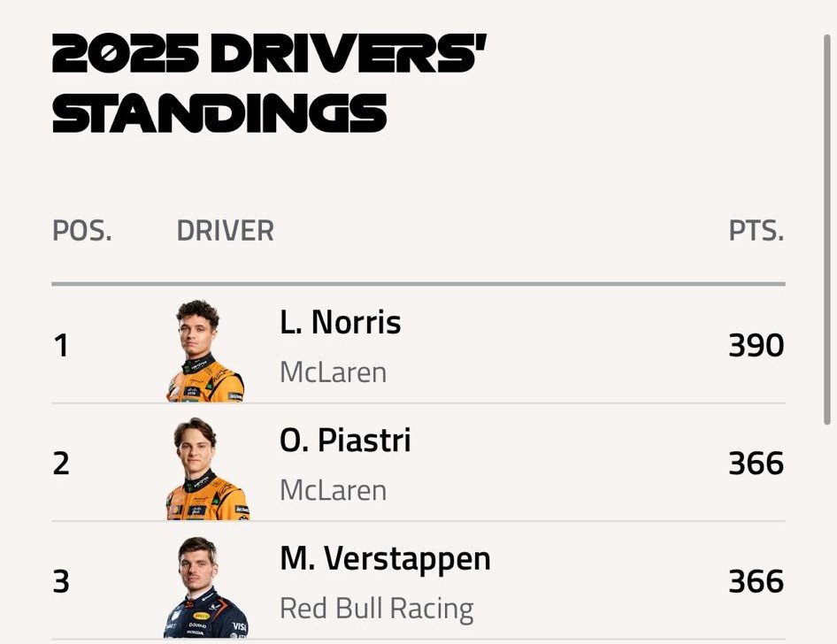The height and width of the screenshot is (644, 837).
Task: Click McLaren team label under O. Piastri
Action: pos(333,490)
